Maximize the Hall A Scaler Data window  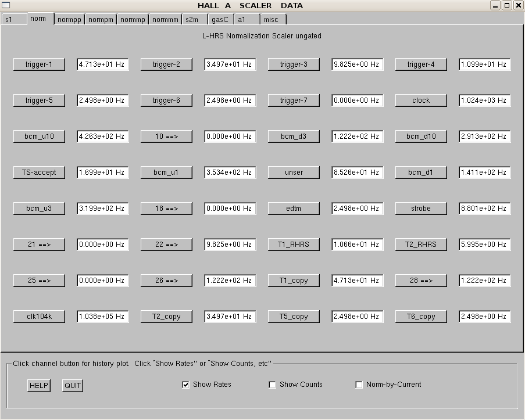507,5
